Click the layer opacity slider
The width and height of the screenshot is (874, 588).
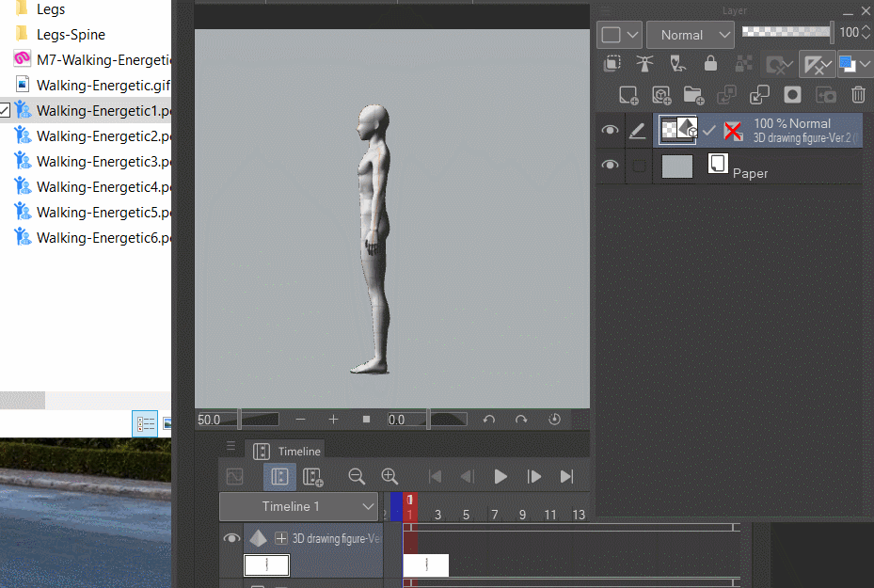[787, 32]
